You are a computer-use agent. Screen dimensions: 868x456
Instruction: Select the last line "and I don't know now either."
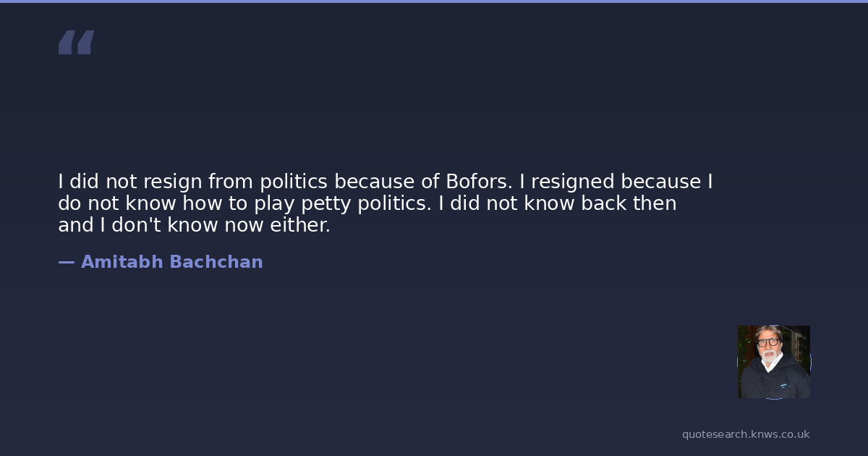click(194, 225)
